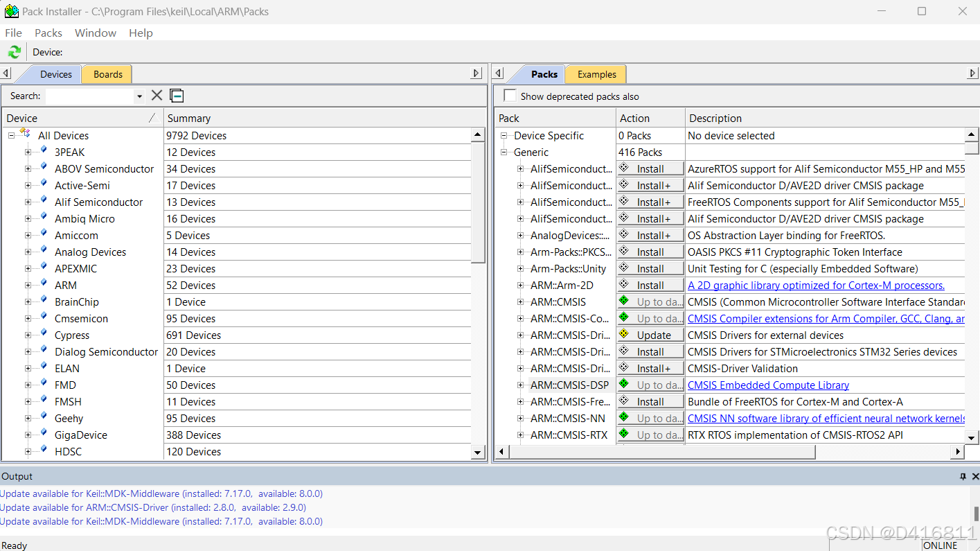Expand the ARM::Arm-2D pack node
This screenshot has width=980, height=551.
point(521,286)
